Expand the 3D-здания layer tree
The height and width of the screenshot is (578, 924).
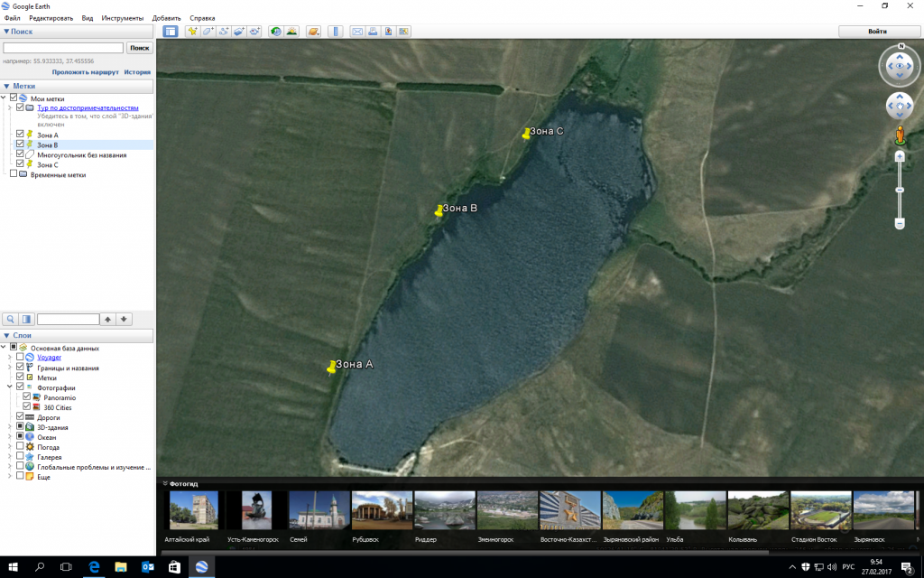tap(10, 426)
